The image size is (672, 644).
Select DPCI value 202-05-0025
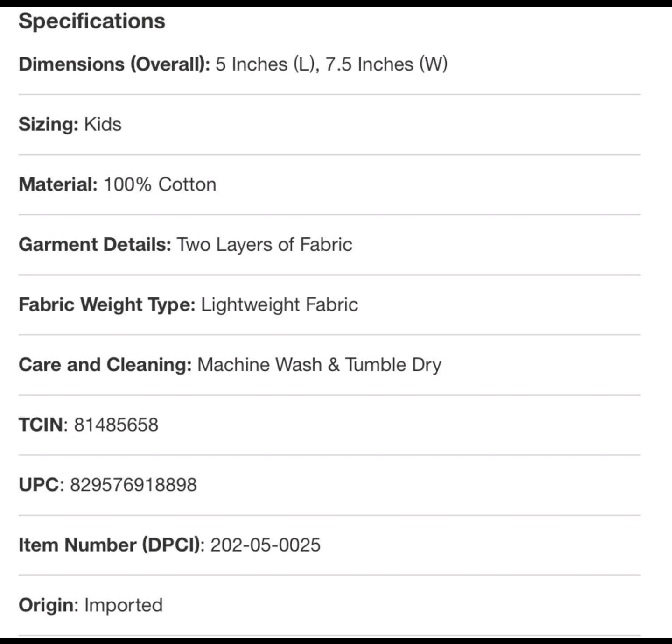(266, 545)
